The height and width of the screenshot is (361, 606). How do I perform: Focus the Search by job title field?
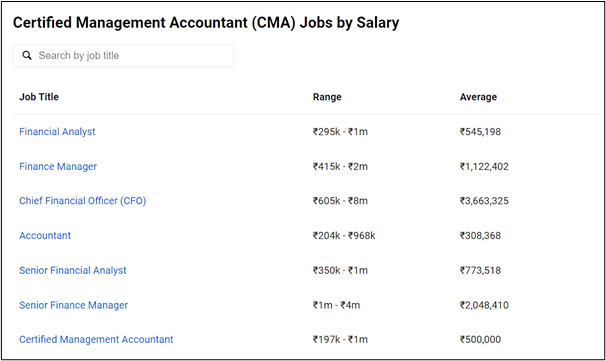pos(123,56)
